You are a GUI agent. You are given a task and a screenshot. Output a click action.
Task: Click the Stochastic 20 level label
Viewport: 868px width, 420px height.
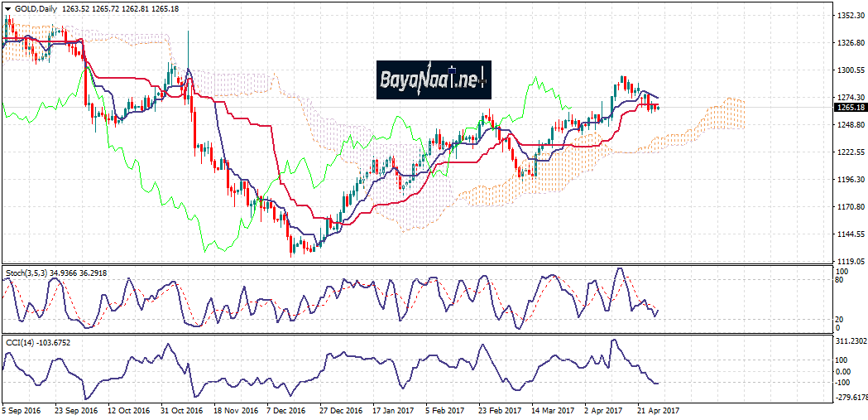(x=840, y=319)
